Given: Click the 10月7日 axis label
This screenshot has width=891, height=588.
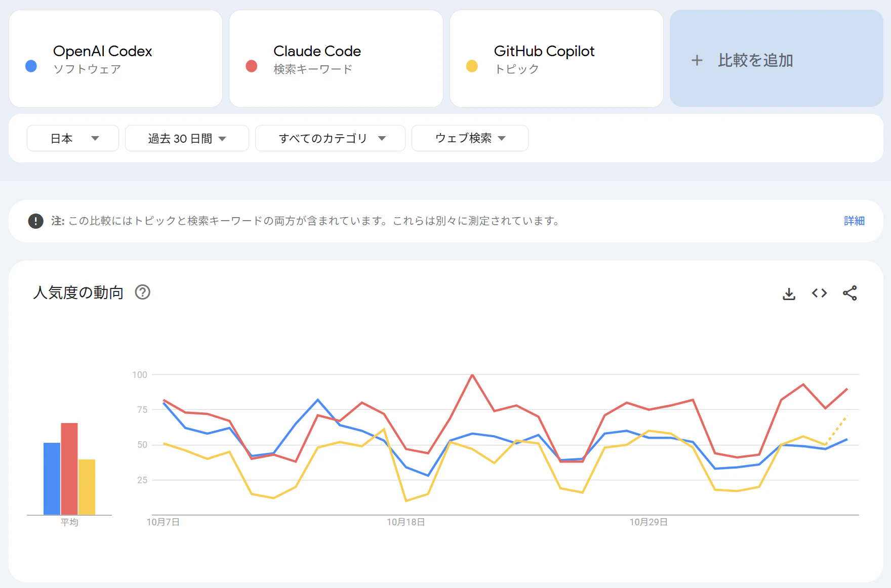Looking at the screenshot, I should click(163, 522).
